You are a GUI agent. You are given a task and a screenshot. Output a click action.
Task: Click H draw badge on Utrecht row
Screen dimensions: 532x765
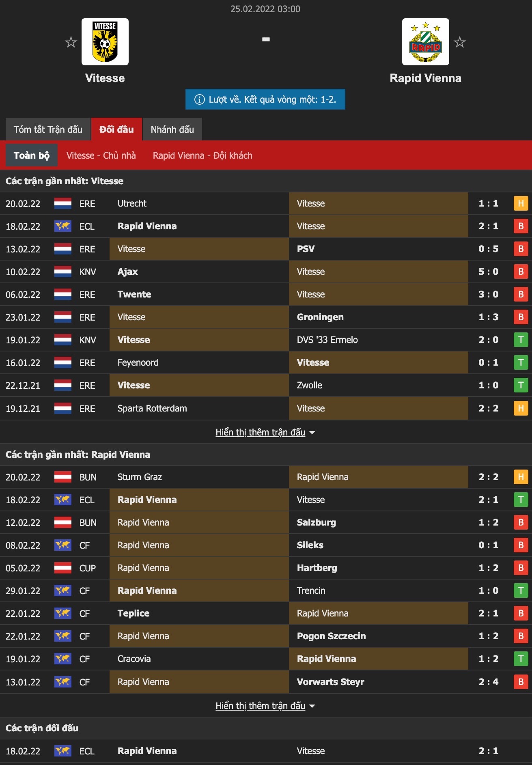click(521, 203)
